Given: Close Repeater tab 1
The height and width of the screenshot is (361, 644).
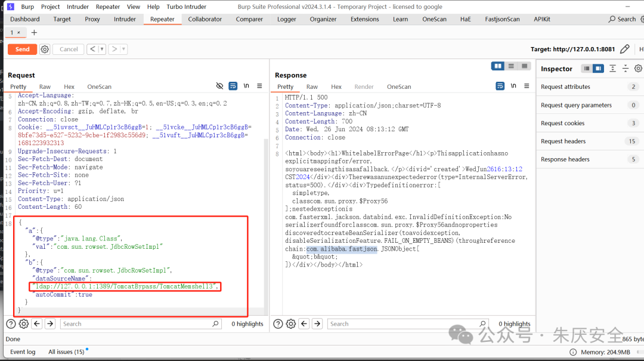Looking at the screenshot, I should pos(18,32).
